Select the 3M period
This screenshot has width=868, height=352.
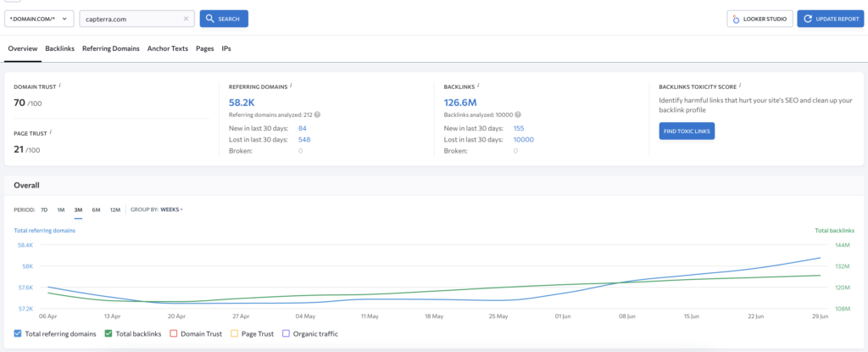click(78, 210)
